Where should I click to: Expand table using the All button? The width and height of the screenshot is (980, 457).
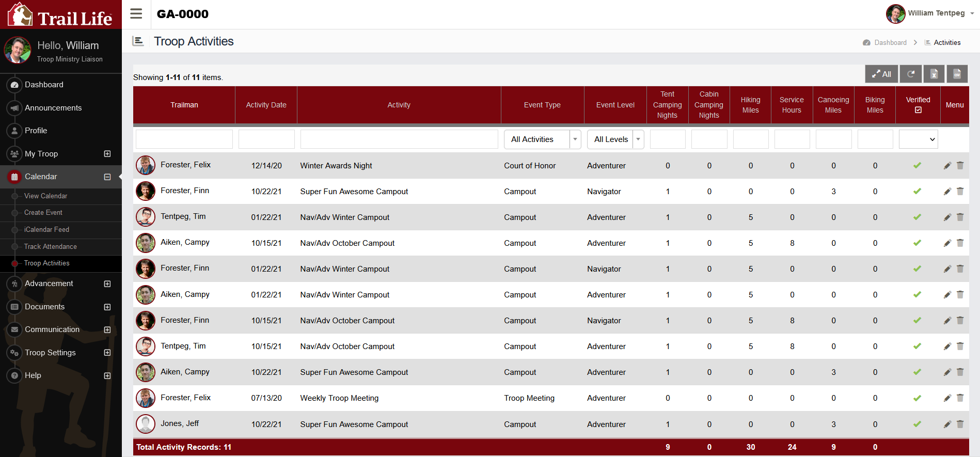click(881, 74)
